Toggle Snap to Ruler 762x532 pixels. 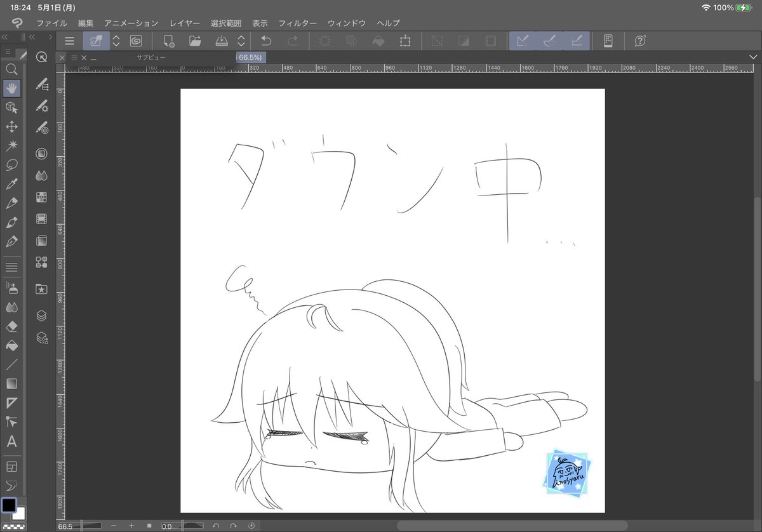[x=523, y=41]
